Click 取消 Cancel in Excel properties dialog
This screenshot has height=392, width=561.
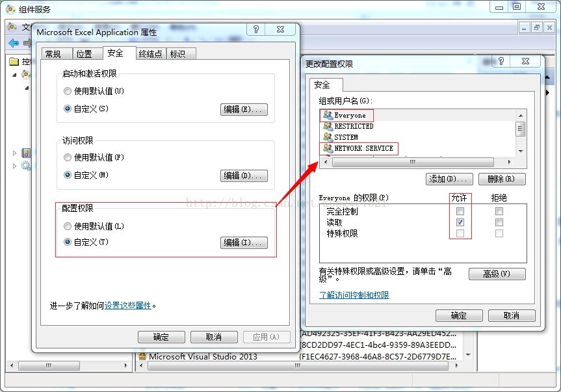point(214,337)
